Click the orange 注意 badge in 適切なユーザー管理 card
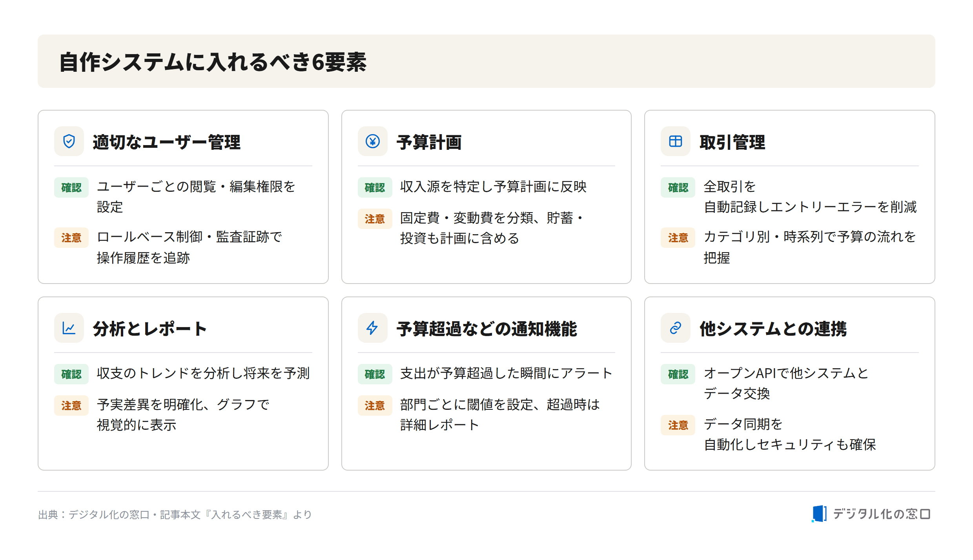Screen dimensions: 973x560 pyautogui.click(x=71, y=238)
